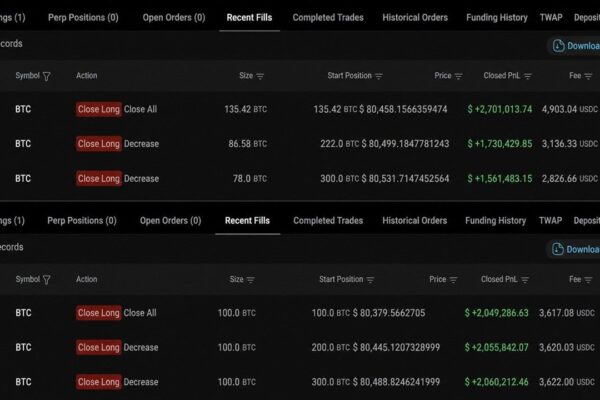
Task: Sort the upper table by Start Position
Action: click(378, 76)
